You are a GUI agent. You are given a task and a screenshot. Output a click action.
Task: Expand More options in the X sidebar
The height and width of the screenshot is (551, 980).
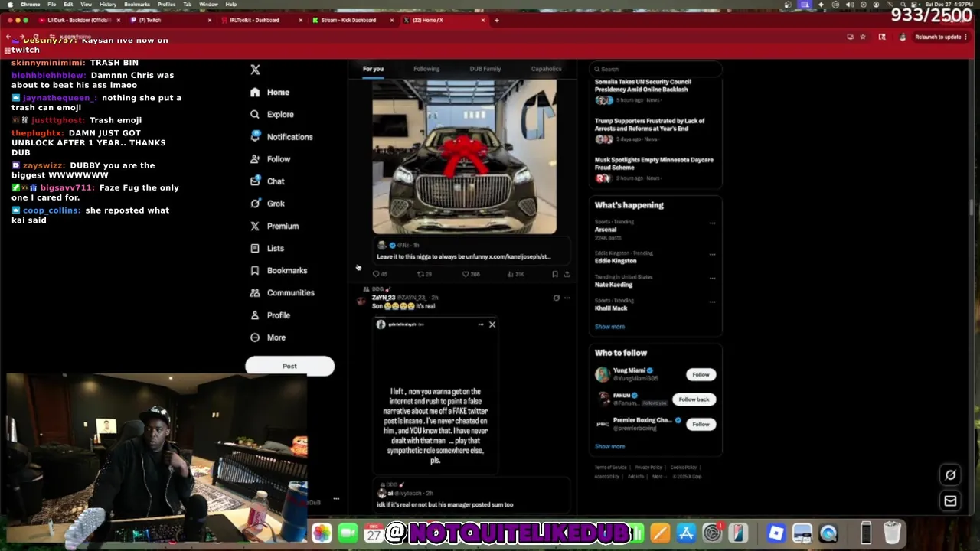(268, 337)
